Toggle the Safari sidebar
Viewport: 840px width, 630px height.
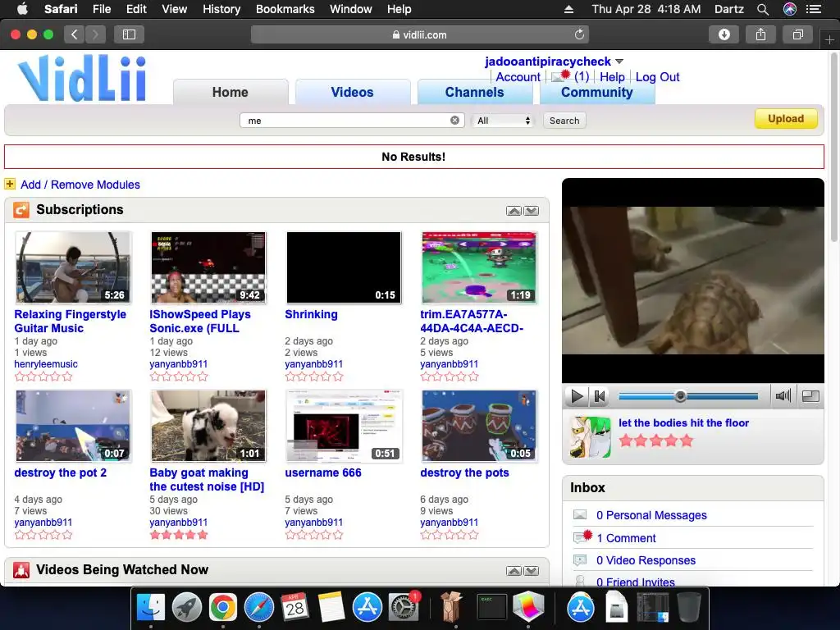click(x=129, y=34)
